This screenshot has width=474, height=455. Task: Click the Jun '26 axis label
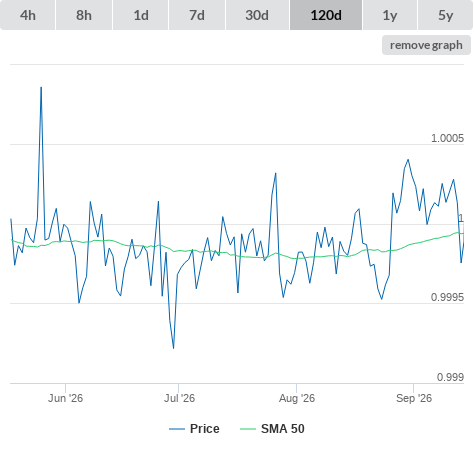click(x=65, y=398)
